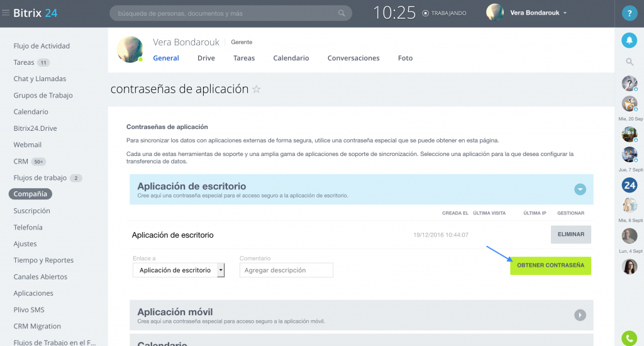The width and height of the screenshot is (644, 346).
Task: Click the ELIMINAR button
Action: (x=571, y=234)
